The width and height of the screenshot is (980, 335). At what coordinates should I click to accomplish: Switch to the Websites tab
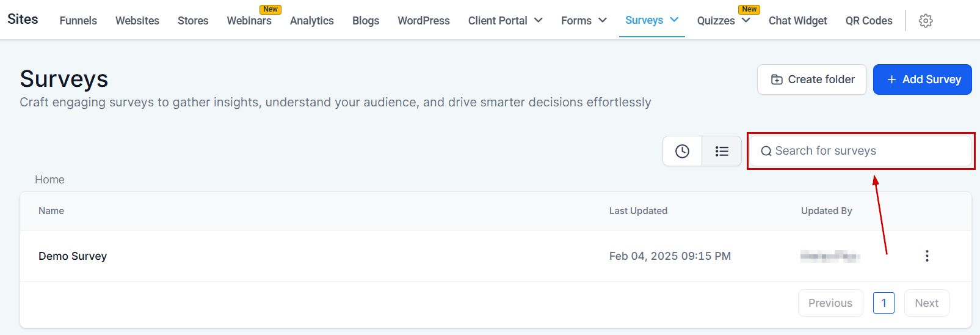(137, 21)
